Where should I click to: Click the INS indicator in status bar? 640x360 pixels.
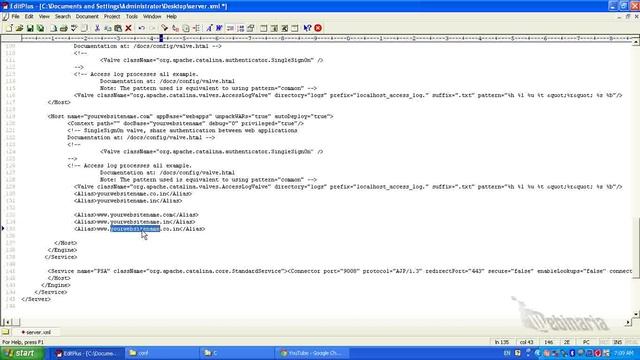click(618, 342)
